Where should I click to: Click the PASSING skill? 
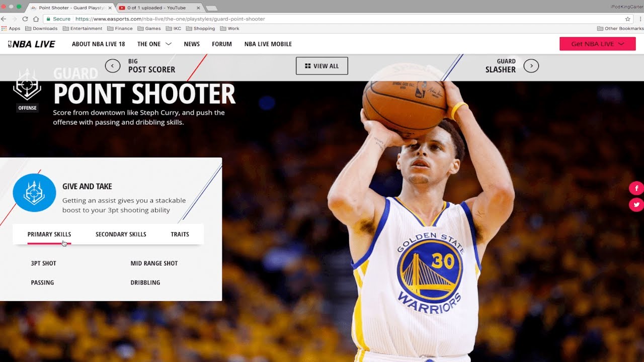point(42,283)
